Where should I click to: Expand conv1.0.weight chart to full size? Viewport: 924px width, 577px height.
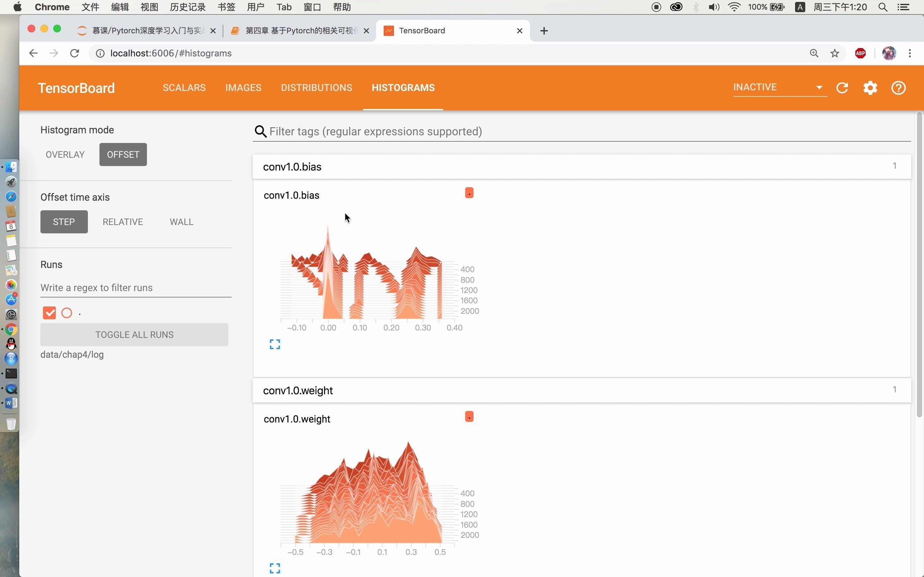click(275, 568)
